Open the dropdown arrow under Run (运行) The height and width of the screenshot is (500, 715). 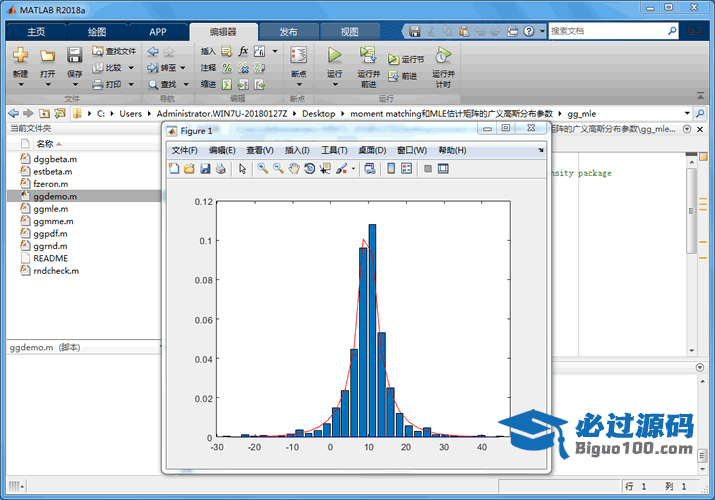click(335, 85)
